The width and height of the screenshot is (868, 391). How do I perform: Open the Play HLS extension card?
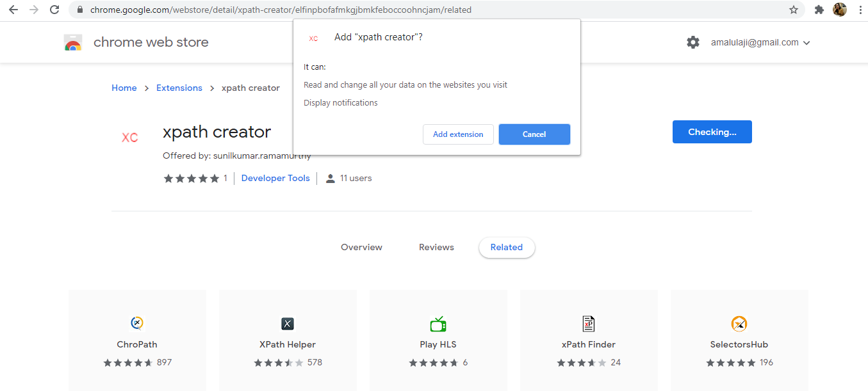coord(438,340)
